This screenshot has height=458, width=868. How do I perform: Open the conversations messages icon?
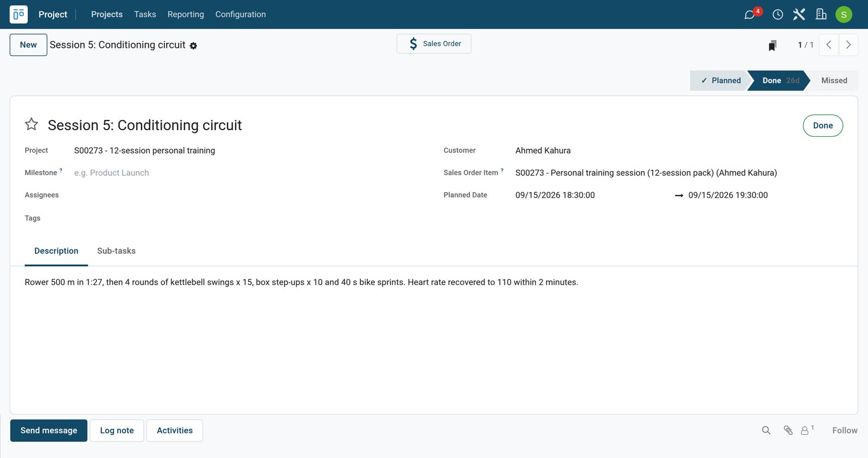click(750, 14)
